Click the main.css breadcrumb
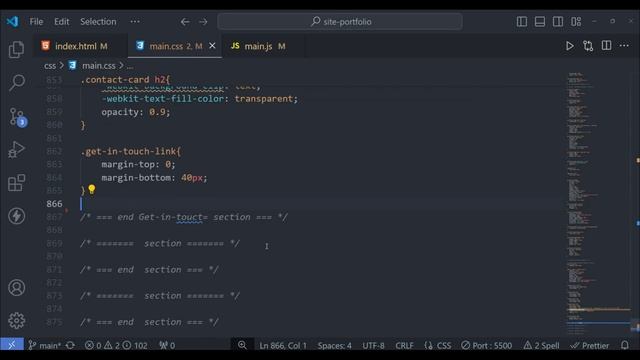Image resolution: width=640 pixels, height=360 pixels. (98, 66)
